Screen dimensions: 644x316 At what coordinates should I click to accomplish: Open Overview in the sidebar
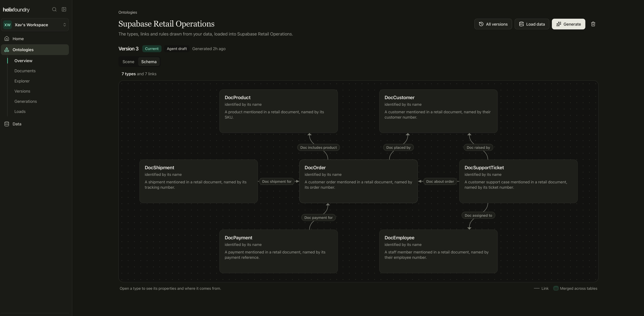click(x=23, y=61)
